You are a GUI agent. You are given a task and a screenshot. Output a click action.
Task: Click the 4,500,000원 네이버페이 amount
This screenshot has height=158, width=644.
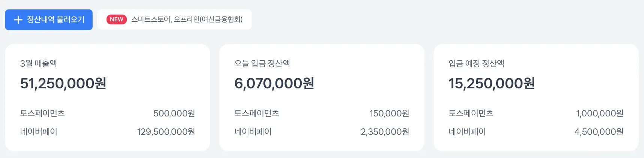[x=599, y=132]
